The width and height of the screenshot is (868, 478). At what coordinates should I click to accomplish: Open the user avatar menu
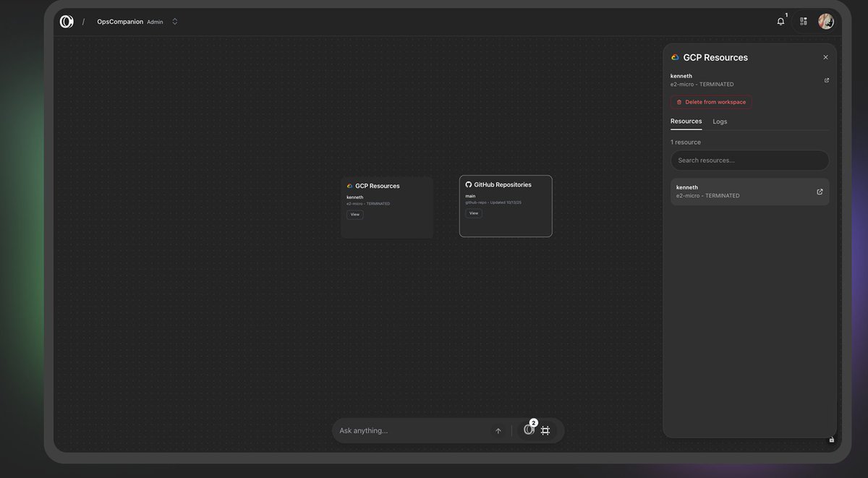click(x=826, y=22)
